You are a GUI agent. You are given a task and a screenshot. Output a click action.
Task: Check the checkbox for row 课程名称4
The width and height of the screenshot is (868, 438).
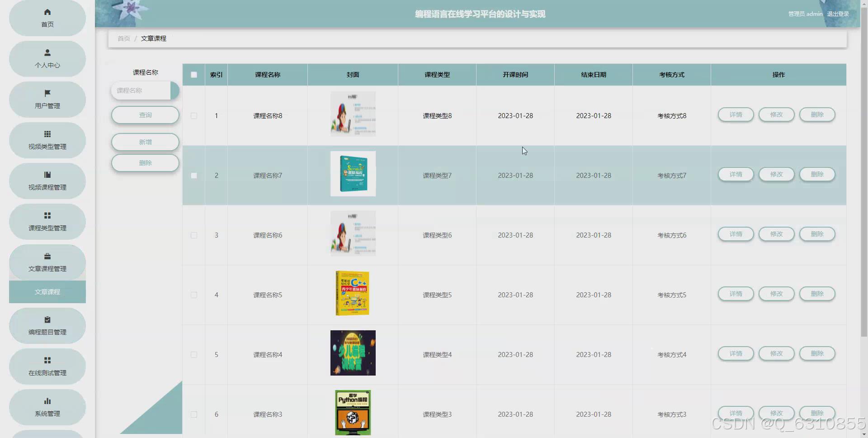click(x=194, y=355)
